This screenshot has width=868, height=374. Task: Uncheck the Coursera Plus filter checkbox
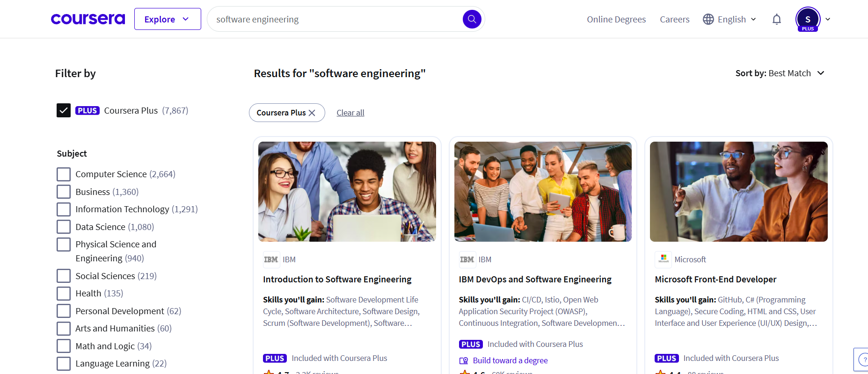[64, 110]
